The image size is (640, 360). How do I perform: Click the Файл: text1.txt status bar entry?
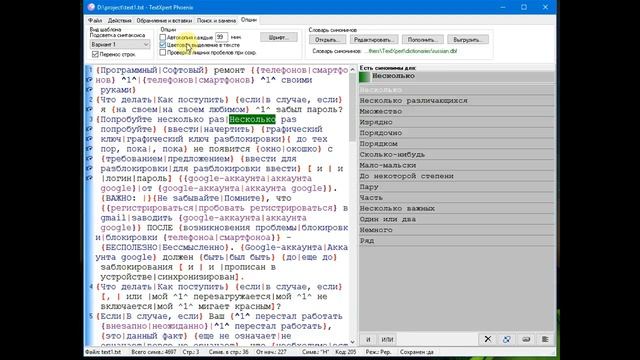103,352
